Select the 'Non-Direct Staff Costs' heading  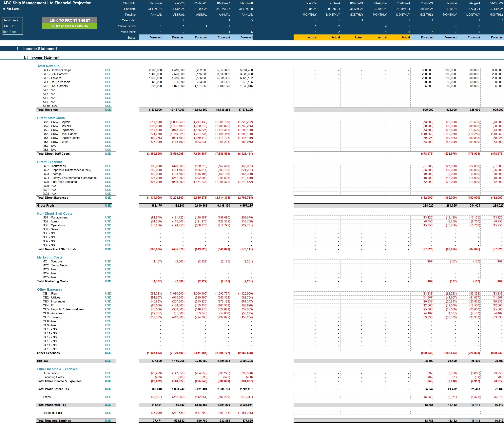[54, 214]
